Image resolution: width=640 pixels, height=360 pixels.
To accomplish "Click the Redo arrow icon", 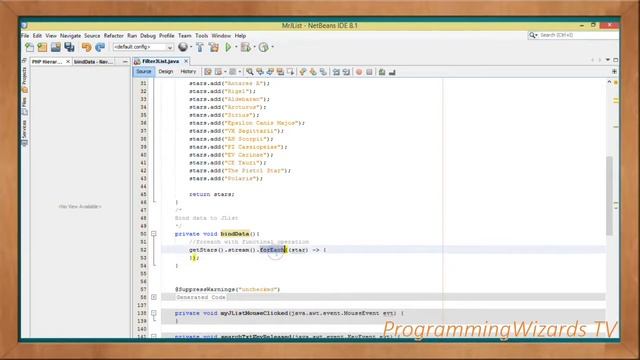I will pos(100,47).
